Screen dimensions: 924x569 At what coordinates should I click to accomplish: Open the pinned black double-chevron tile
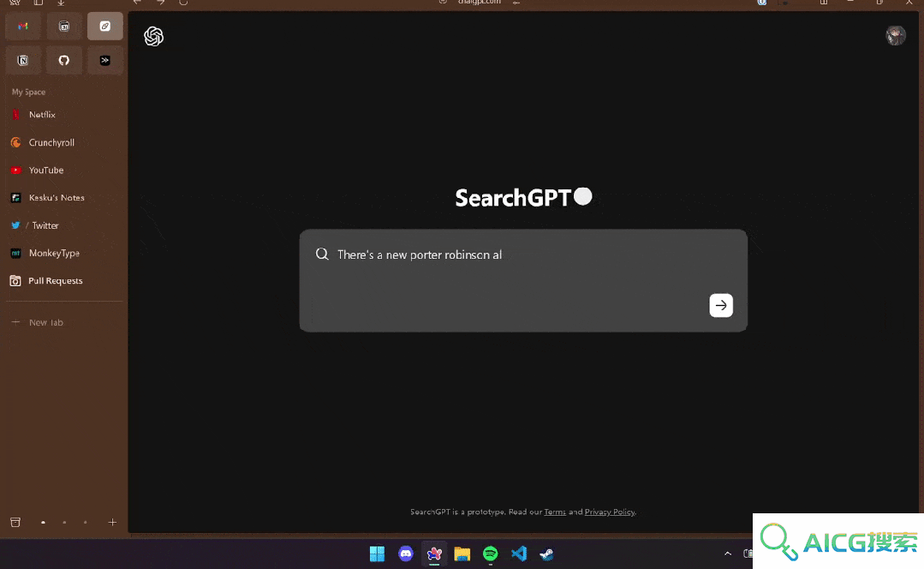104,60
